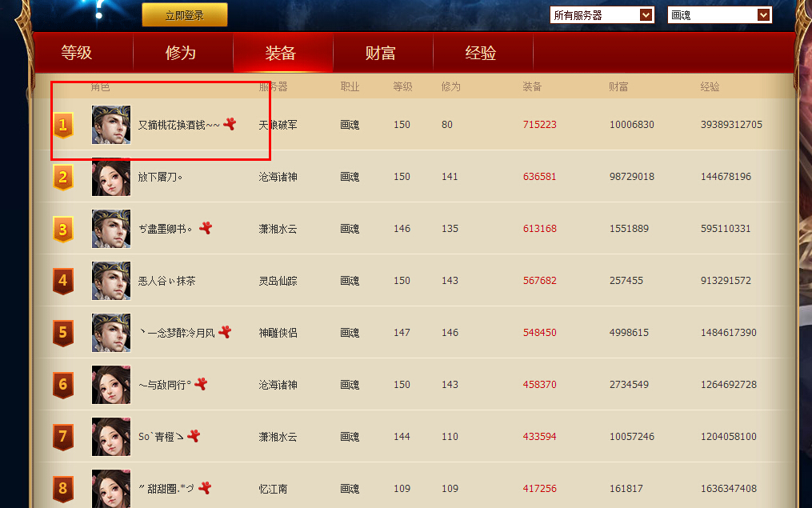Open the 经验 ranking tab
The width and height of the screenshot is (812, 508).
pos(481,54)
